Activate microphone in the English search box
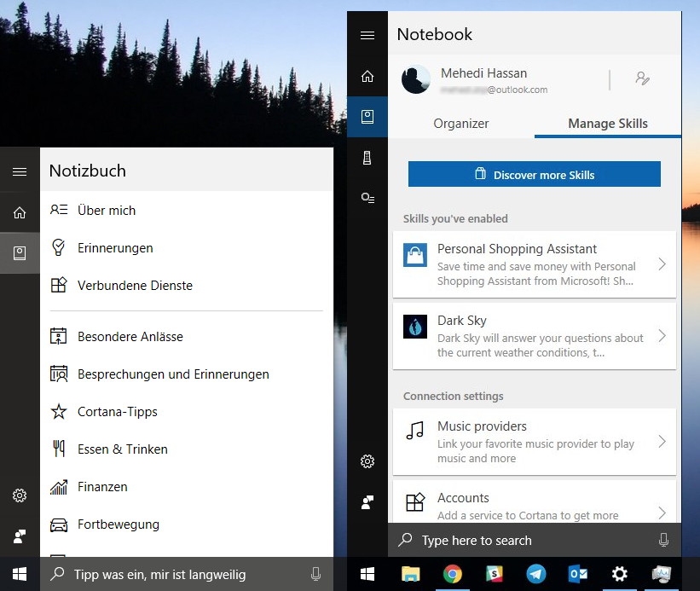The width and height of the screenshot is (700, 591). click(x=663, y=540)
